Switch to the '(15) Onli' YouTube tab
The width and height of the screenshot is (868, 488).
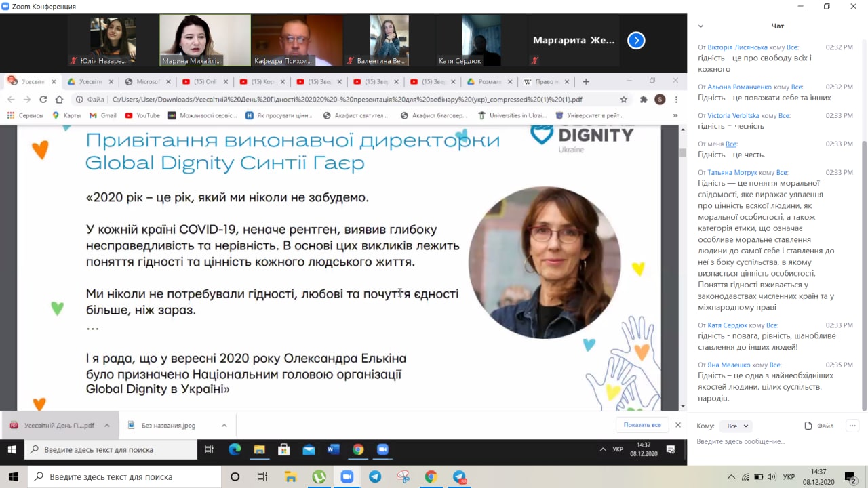coord(205,81)
